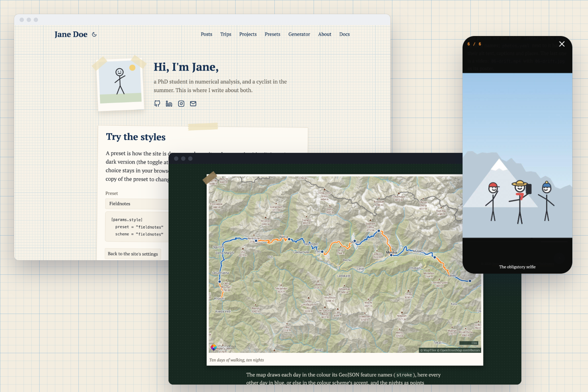The height and width of the screenshot is (392, 588).
Task: Click the scheme = "fieldnotes" code line
Action: point(139,234)
